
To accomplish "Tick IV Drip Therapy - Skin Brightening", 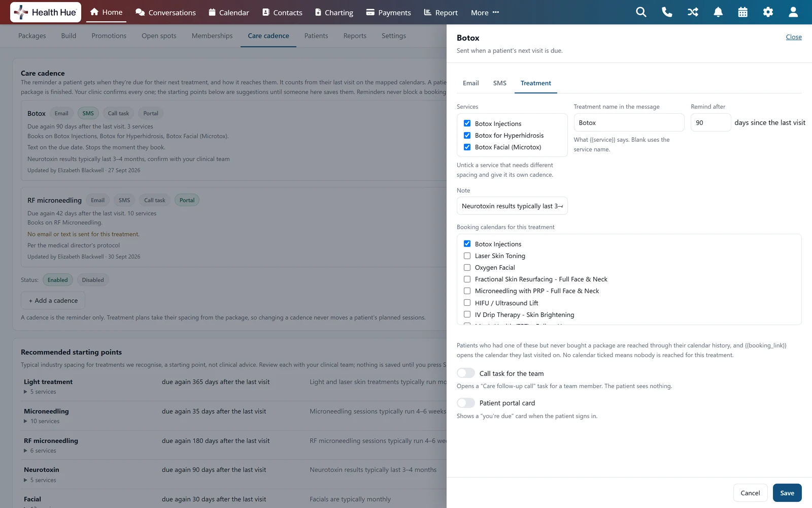I will (467, 314).
